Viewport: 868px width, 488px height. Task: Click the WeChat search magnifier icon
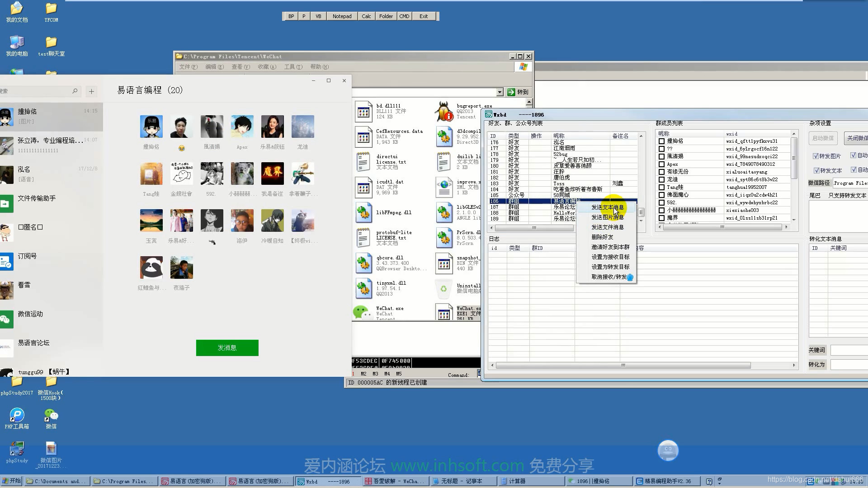click(x=75, y=91)
